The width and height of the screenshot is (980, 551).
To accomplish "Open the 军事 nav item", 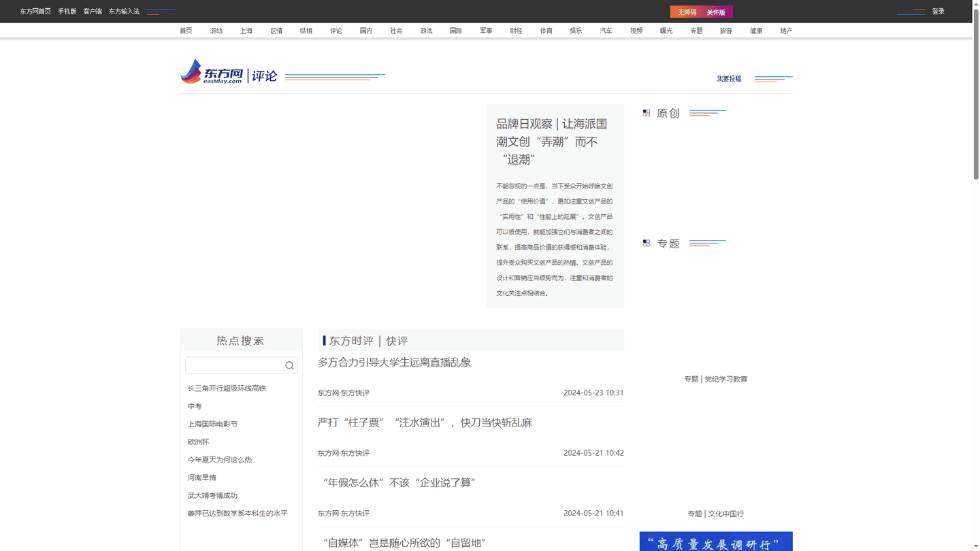I will click(486, 31).
